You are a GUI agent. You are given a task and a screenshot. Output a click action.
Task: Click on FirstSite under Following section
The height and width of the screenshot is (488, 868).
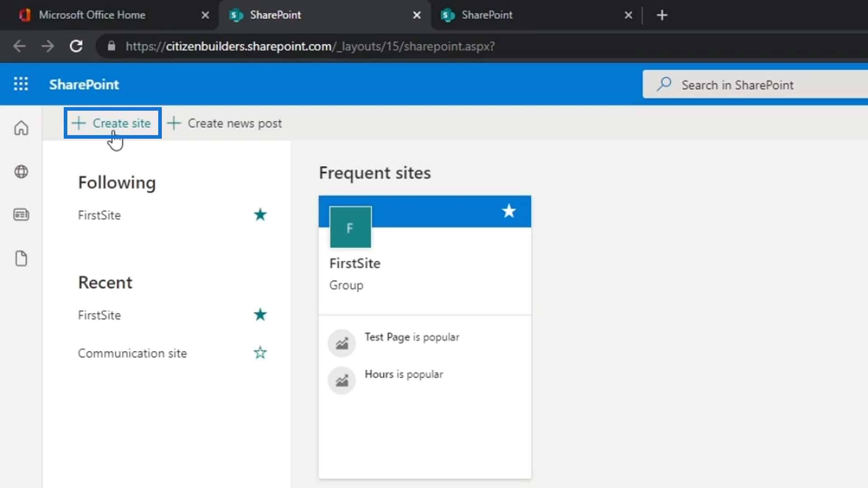click(99, 215)
